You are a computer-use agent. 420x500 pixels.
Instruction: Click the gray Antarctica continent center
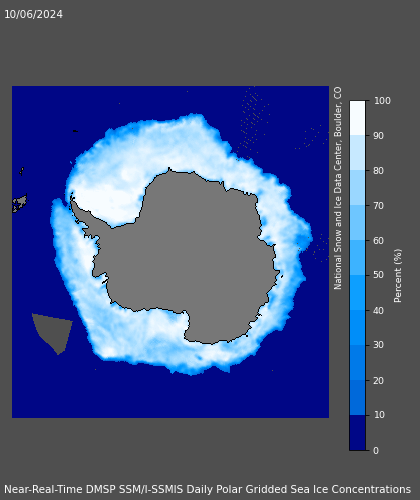[x=197, y=253]
